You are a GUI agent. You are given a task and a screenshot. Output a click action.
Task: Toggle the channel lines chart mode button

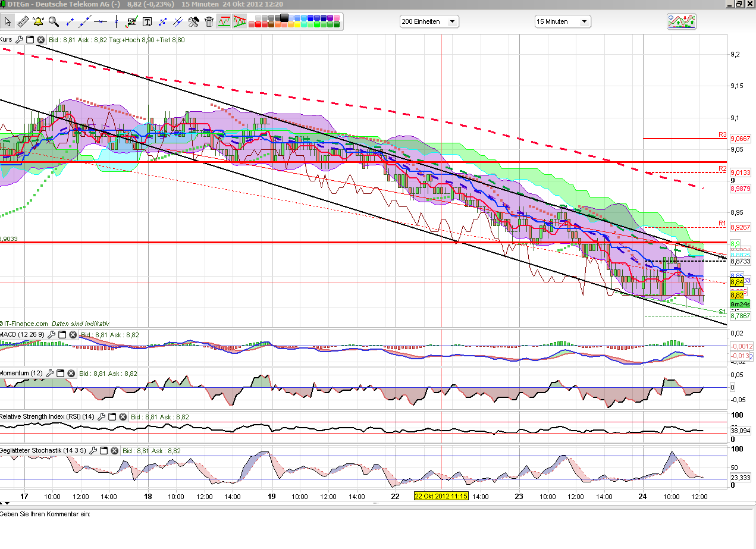tap(224, 22)
